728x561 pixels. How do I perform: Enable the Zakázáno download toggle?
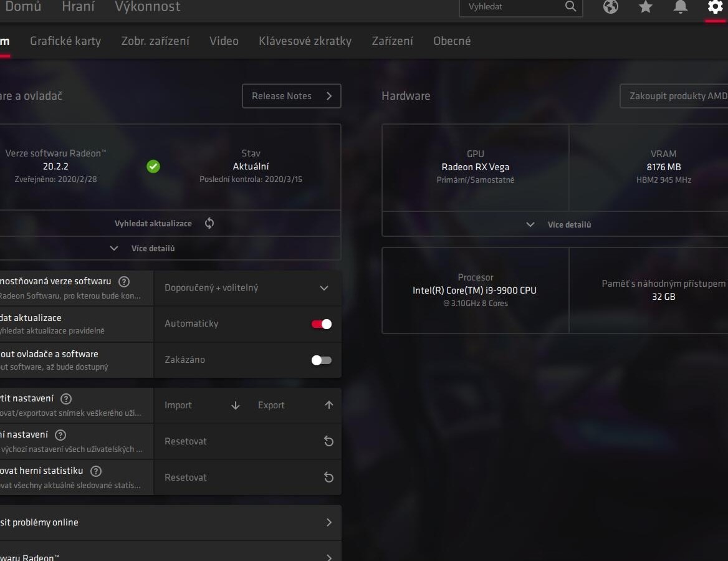pos(321,360)
